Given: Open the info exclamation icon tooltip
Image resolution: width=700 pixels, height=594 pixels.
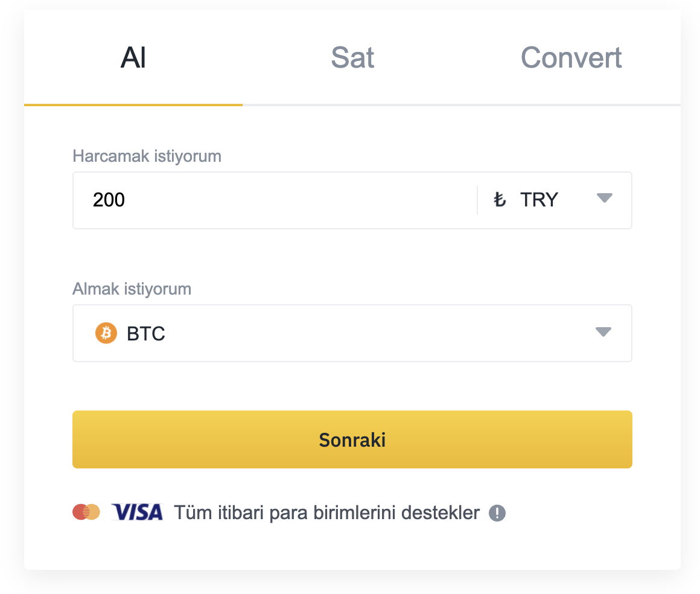Looking at the screenshot, I should [497, 513].
